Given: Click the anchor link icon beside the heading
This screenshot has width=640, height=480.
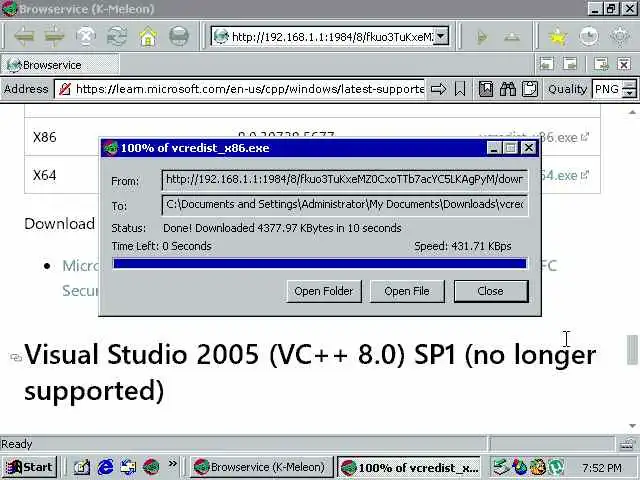Looking at the screenshot, I should pos(16,358).
